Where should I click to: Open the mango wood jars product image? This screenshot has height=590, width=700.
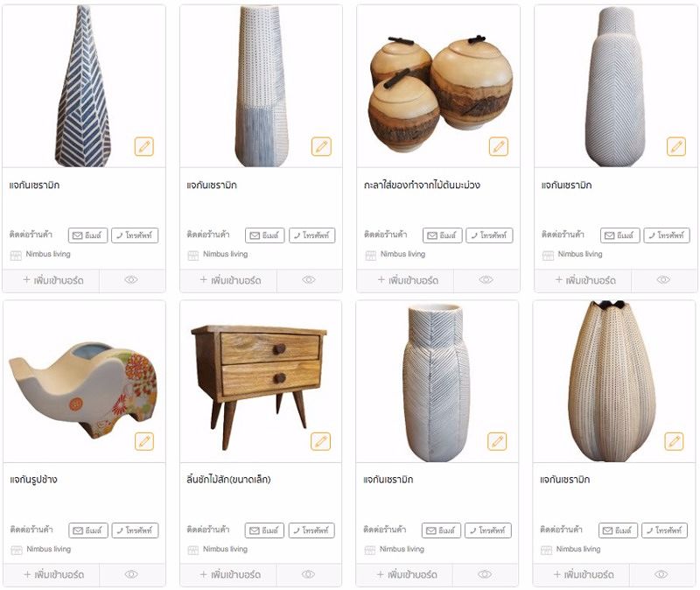[x=438, y=87]
